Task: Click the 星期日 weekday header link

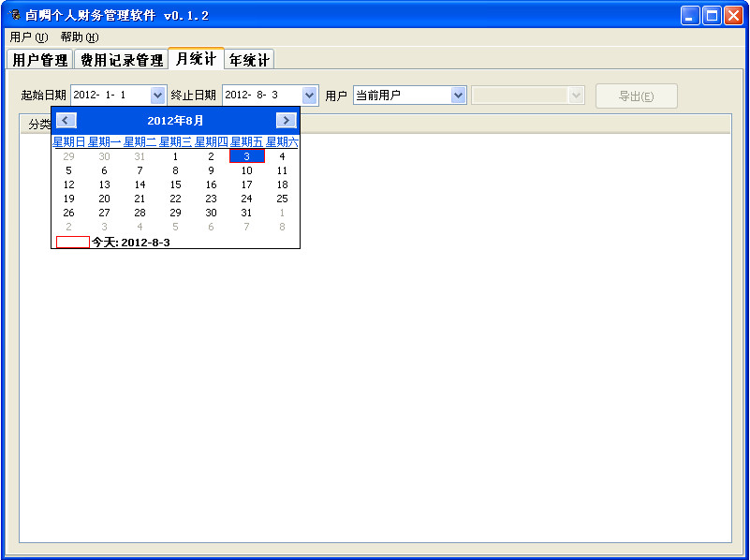Action: coord(69,140)
